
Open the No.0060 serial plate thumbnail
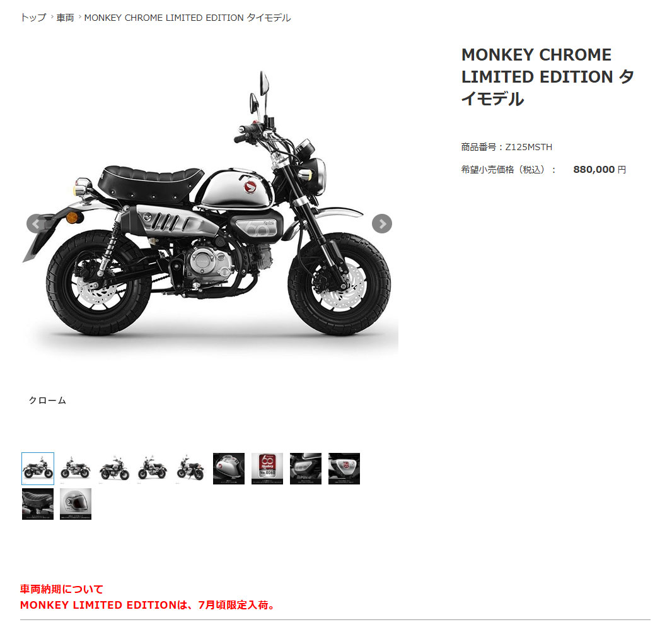(267, 468)
